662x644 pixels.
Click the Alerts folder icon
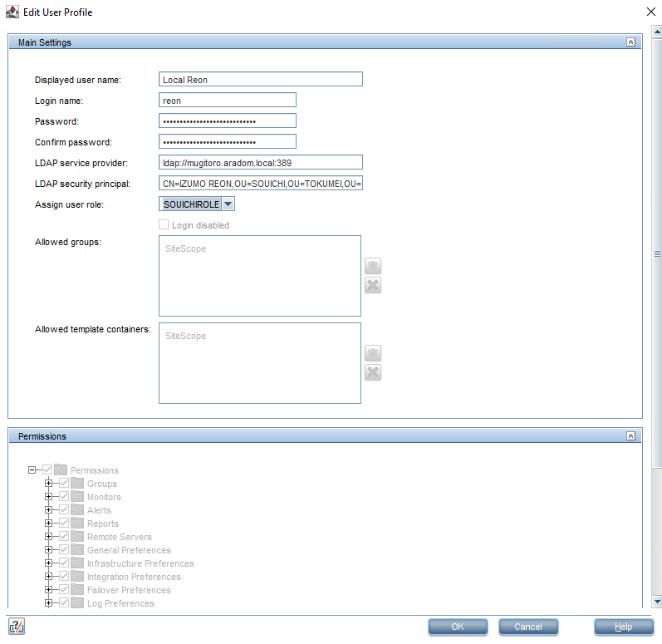77,509
